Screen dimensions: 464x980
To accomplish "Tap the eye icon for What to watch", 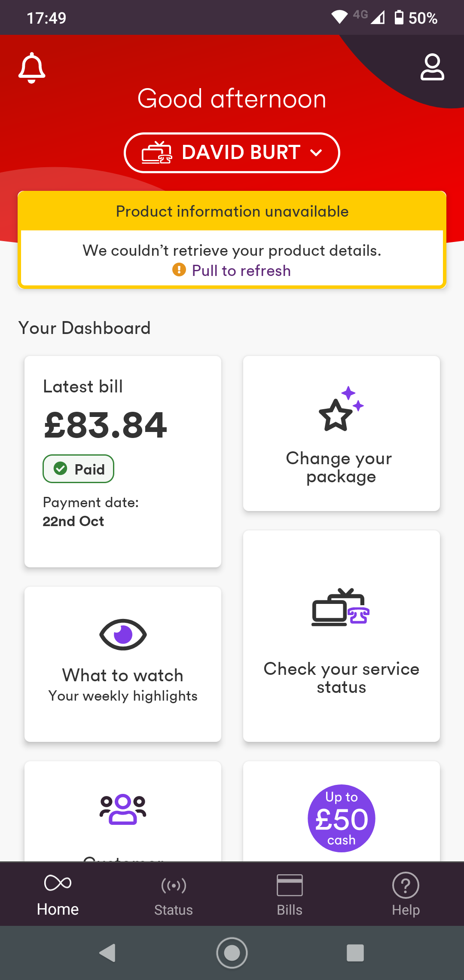I will 123,634.
